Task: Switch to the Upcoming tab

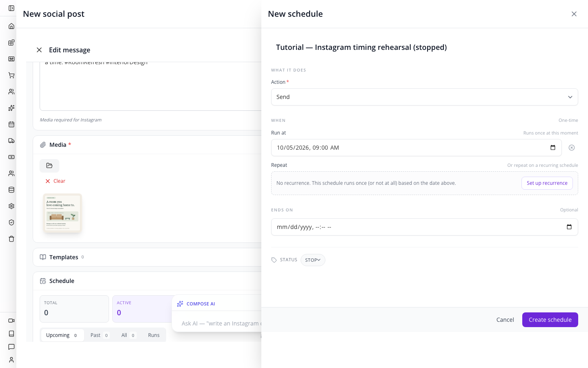Action: point(62,335)
